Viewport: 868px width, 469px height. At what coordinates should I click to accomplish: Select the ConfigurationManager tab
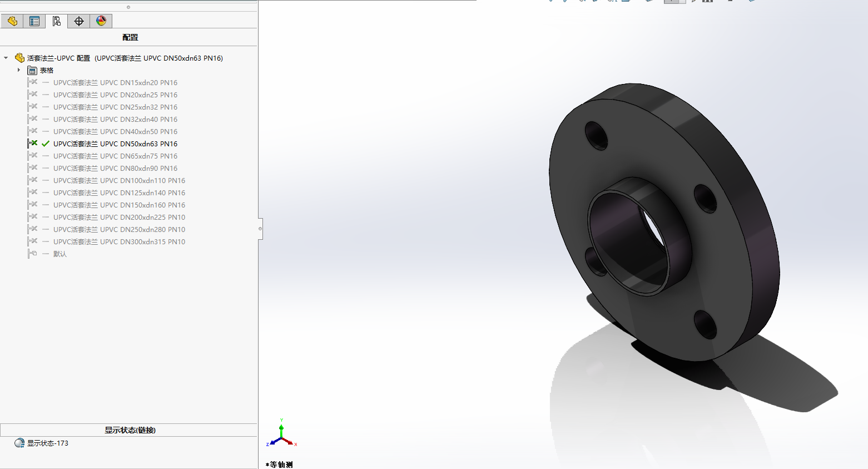tap(57, 21)
